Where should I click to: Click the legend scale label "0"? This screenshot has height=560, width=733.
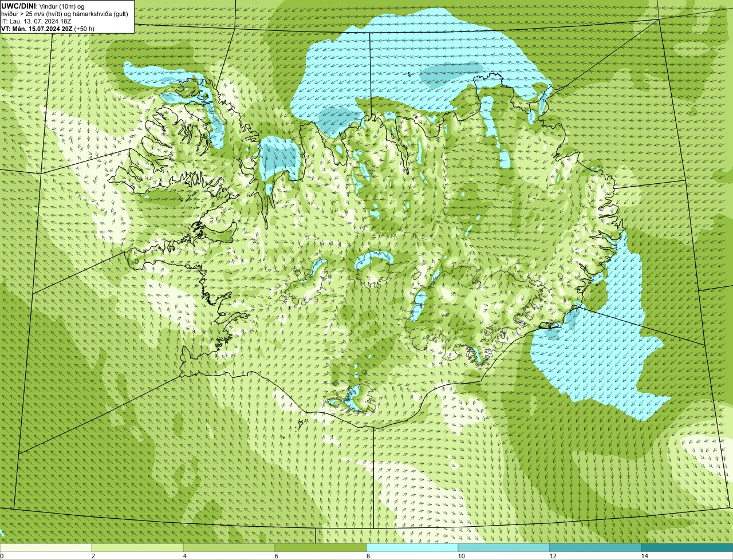pyautogui.click(x=2, y=556)
